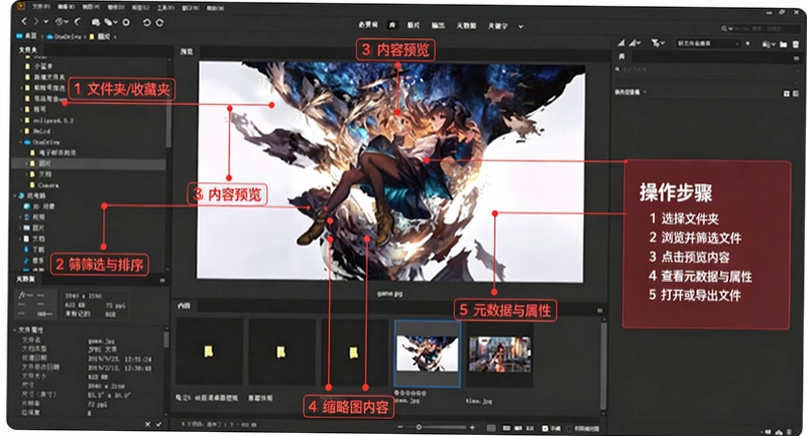Rotate image 90° counterclockwise

(x=147, y=22)
